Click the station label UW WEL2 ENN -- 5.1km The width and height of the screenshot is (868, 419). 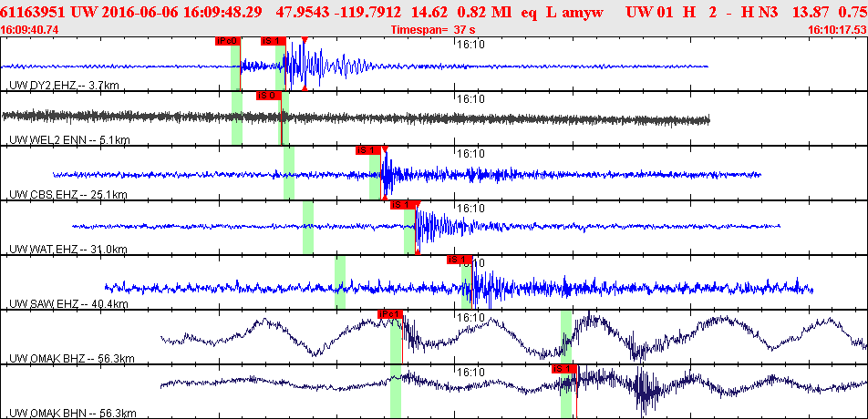tap(69, 140)
